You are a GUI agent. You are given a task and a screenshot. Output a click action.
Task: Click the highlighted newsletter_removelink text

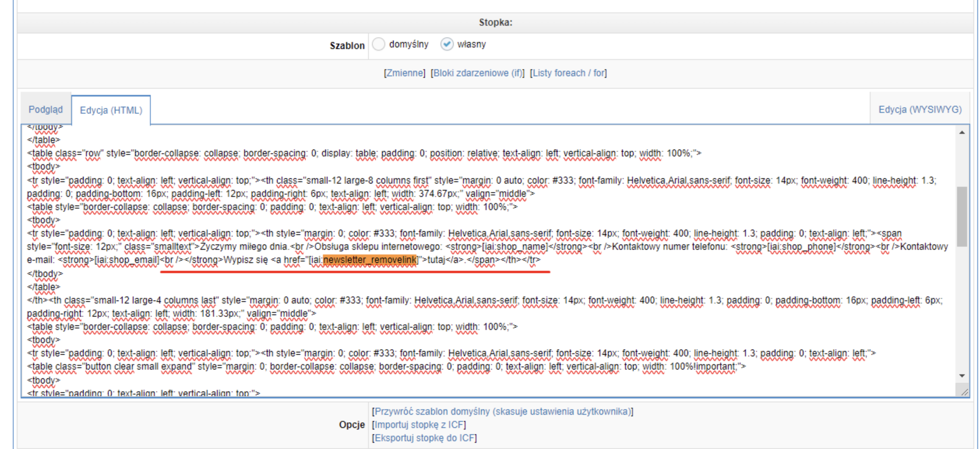[370, 260]
